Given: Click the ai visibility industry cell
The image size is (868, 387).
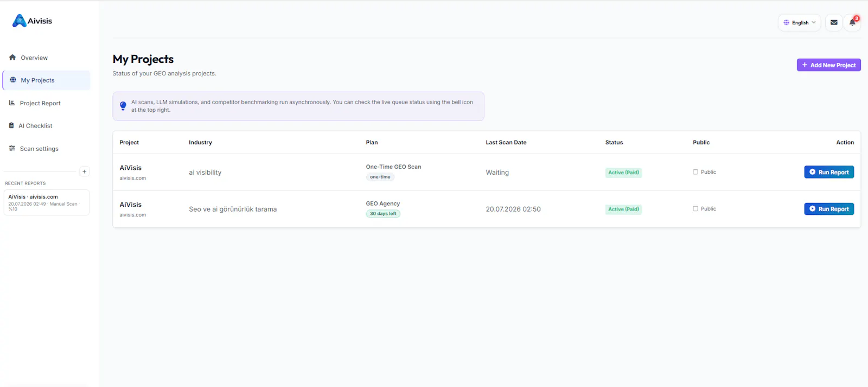Looking at the screenshot, I should pyautogui.click(x=205, y=173).
